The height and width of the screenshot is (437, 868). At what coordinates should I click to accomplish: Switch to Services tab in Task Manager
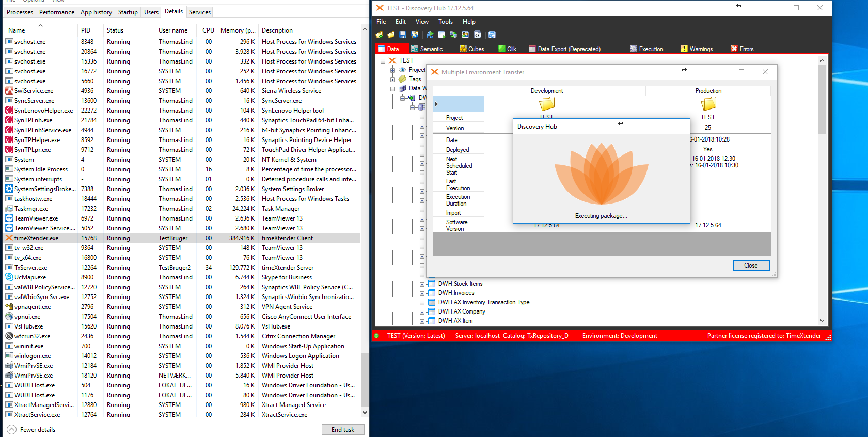(200, 12)
